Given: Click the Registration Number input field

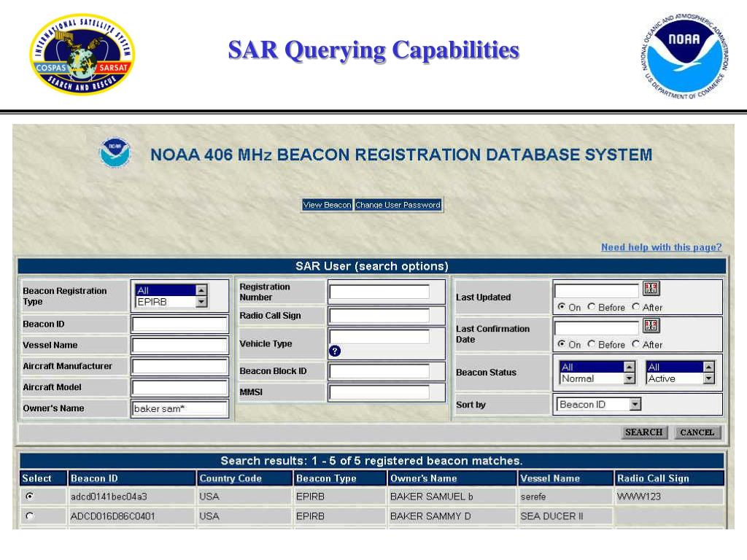Looking at the screenshot, I should point(379,292).
